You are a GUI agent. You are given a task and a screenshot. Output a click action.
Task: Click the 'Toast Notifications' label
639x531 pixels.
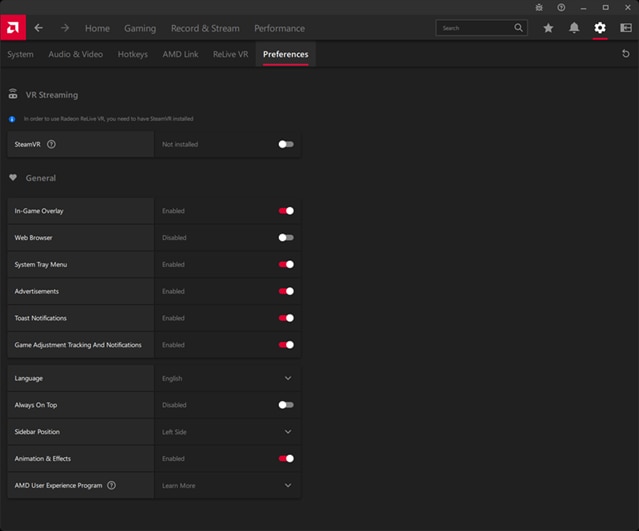tap(40, 318)
